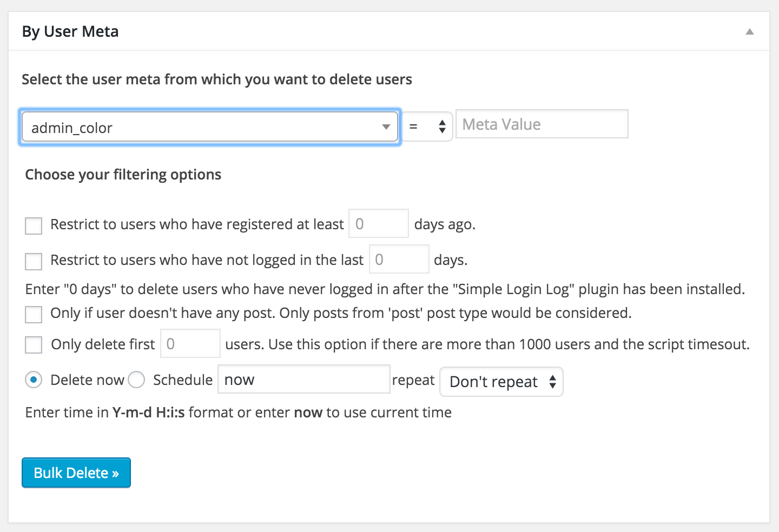
Task: Open the admin_color meta key dropdown
Action: pyautogui.click(x=210, y=127)
